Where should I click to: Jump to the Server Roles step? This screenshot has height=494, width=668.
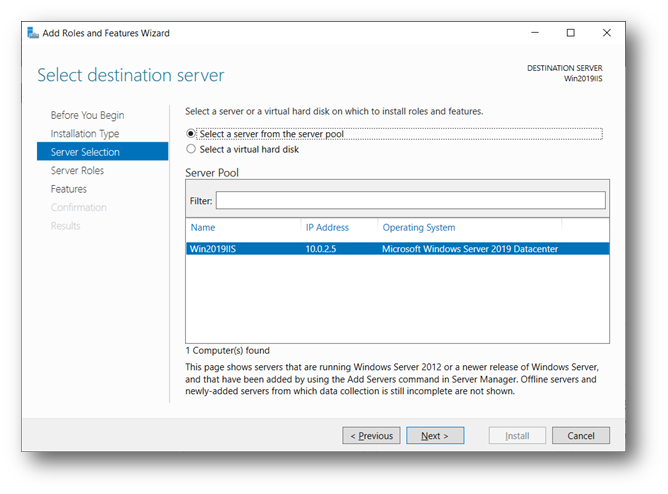[x=78, y=170]
